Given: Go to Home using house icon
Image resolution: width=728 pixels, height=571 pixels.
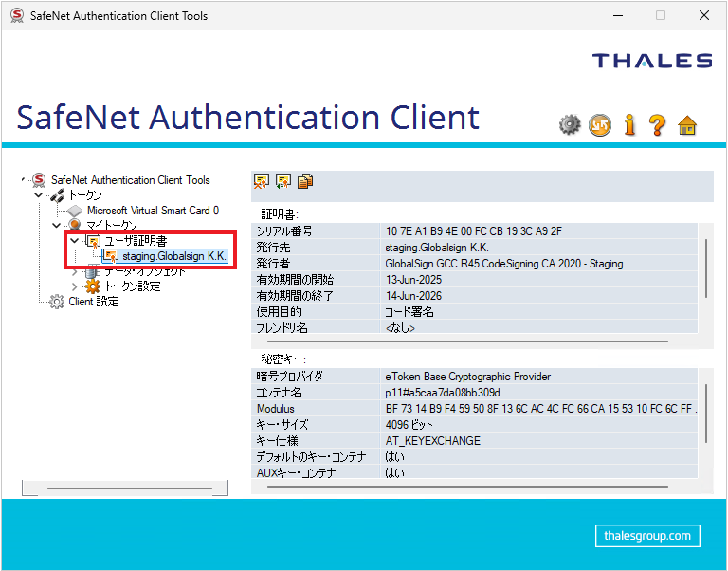Looking at the screenshot, I should coord(688,124).
